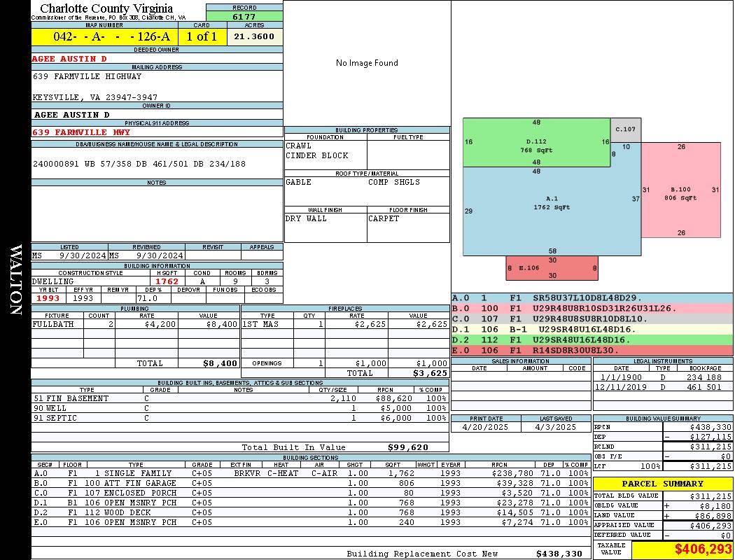Select wall finish DRY WALL
Viewport: 735px width, 560px height.
click(306, 218)
